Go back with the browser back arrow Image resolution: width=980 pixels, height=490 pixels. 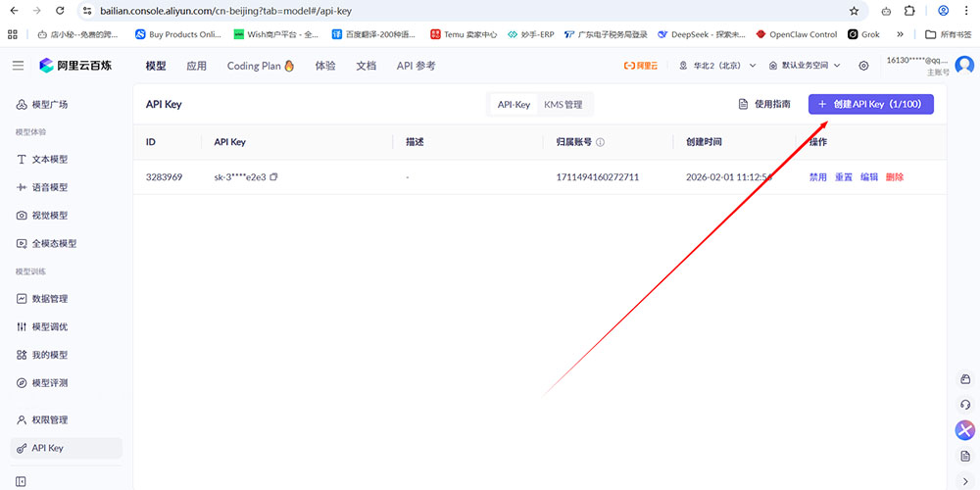pos(15,11)
